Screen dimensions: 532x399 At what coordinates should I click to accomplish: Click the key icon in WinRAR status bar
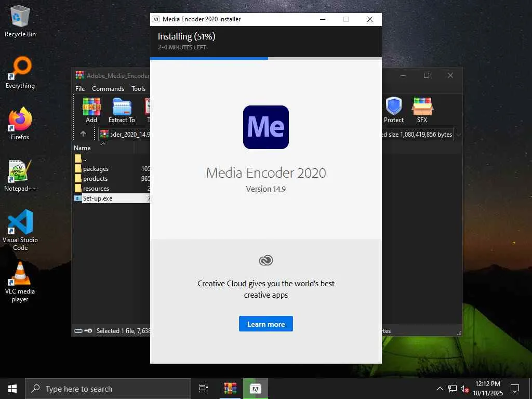[x=88, y=331]
